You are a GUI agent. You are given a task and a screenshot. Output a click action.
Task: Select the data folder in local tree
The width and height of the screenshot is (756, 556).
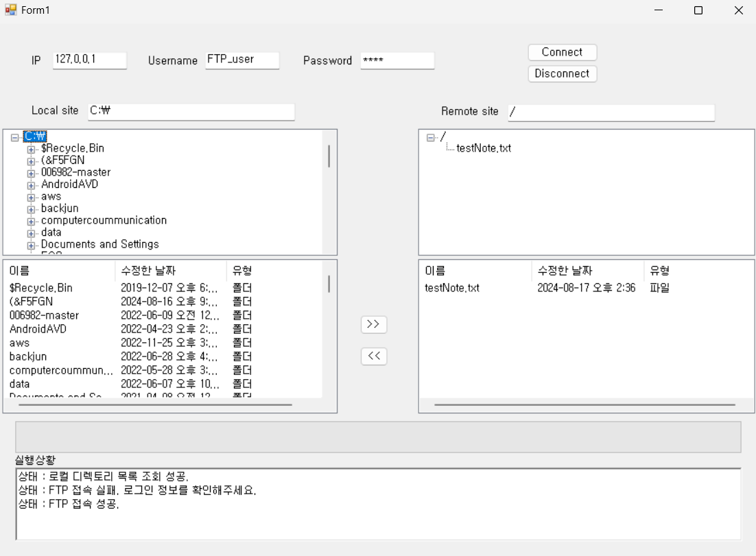(x=52, y=232)
